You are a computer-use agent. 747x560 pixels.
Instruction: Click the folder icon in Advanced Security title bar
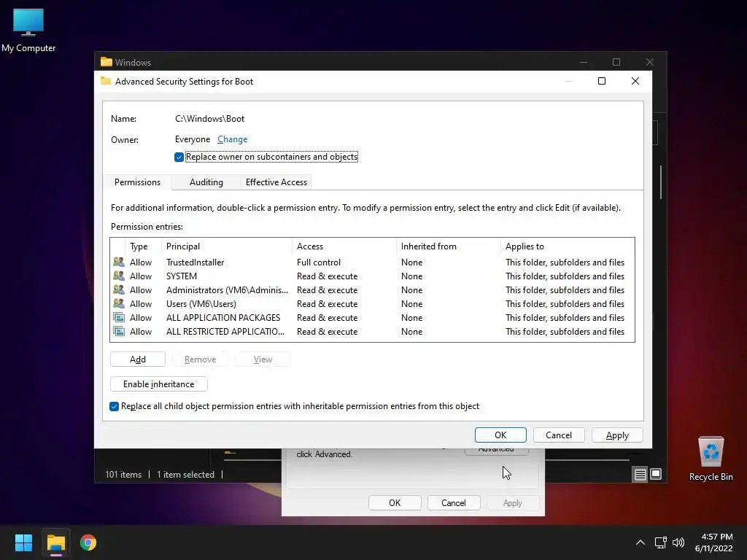[106, 81]
